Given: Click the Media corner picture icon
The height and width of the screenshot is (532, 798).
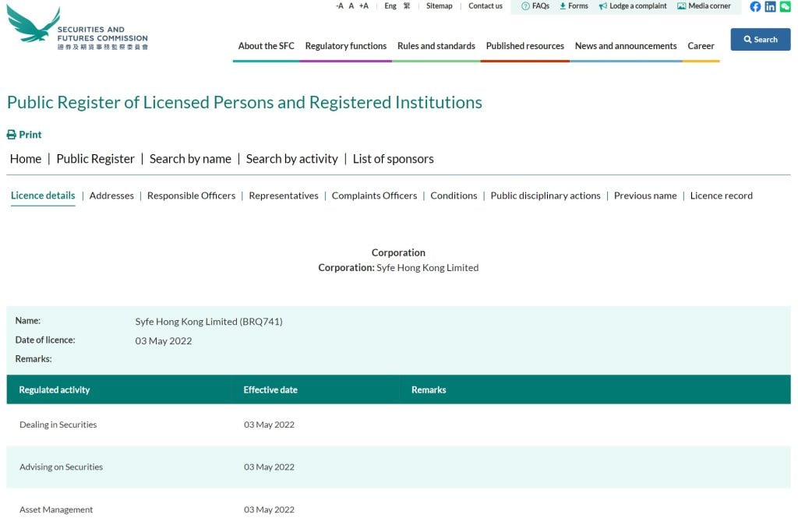Looking at the screenshot, I should click(681, 6).
